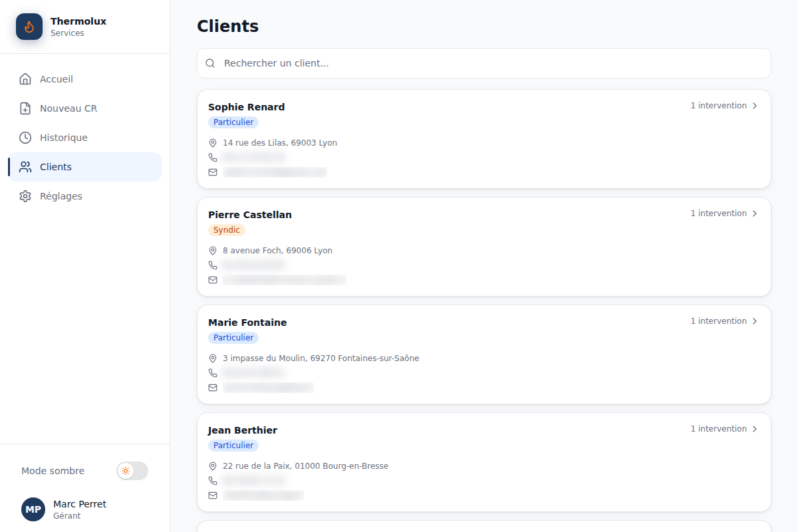Click the envelope icon on Marie Fontaine's card
The height and width of the screenshot is (532, 798).
pos(213,388)
